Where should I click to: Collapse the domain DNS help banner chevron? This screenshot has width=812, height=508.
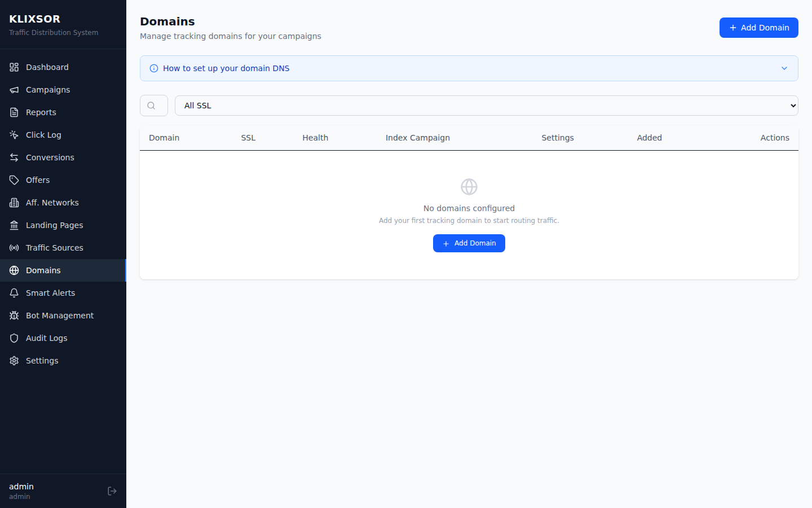coord(784,68)
